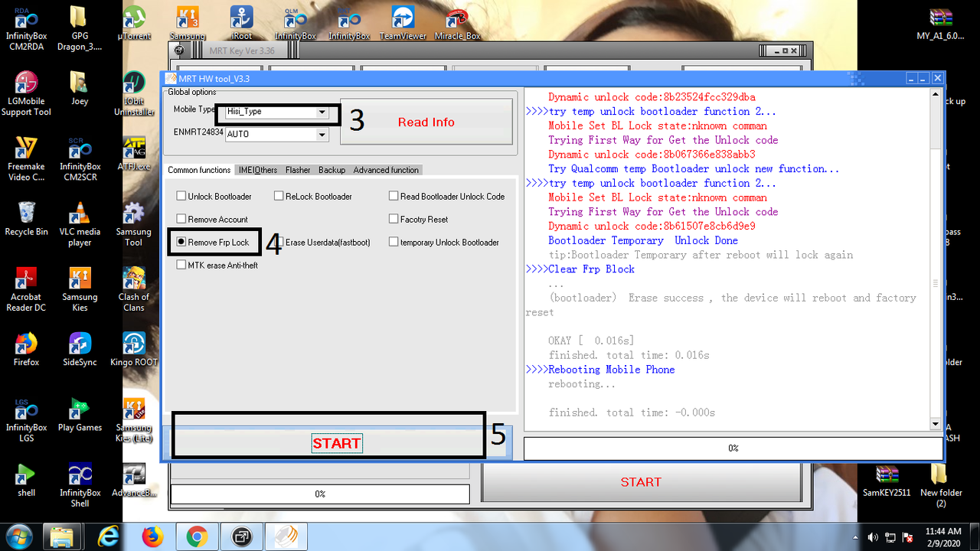Click the Read Info button
Image resolution: width=980 pixels, height=551 pixels.
pos(426,122)
